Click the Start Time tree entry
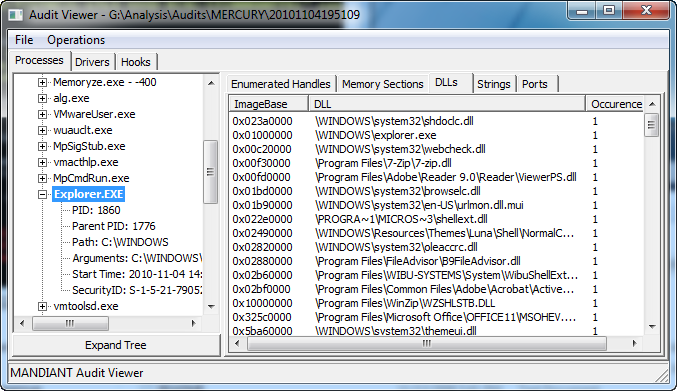Image resolution: width=677 pixels, height=391 pixels. click(x=137, y=274)
